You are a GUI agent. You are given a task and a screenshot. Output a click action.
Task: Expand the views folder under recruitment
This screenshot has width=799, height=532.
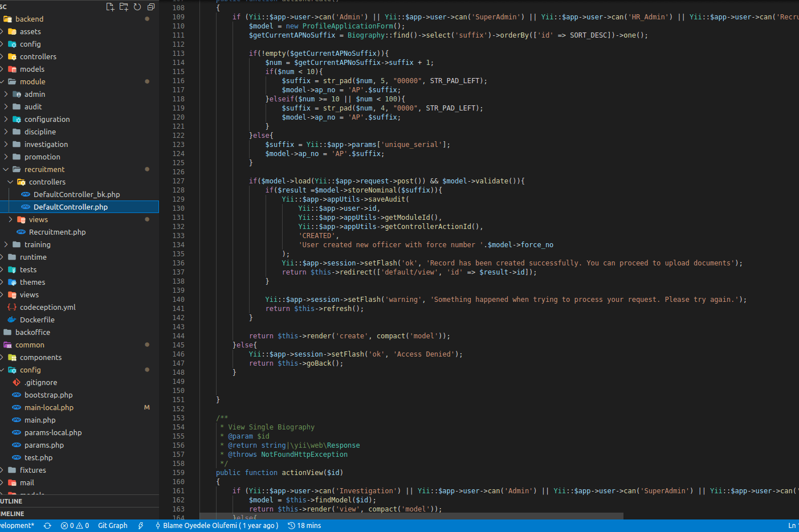pos(10,219)
